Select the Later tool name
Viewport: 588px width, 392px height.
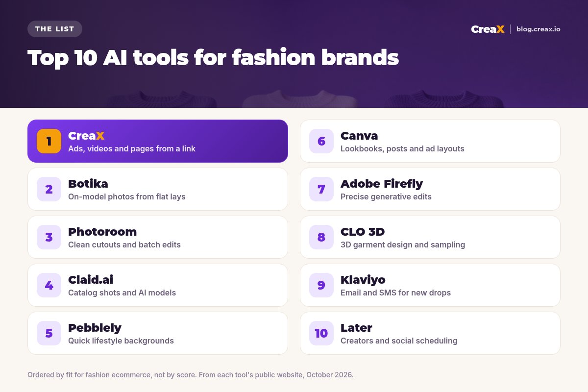pos(356,328)
